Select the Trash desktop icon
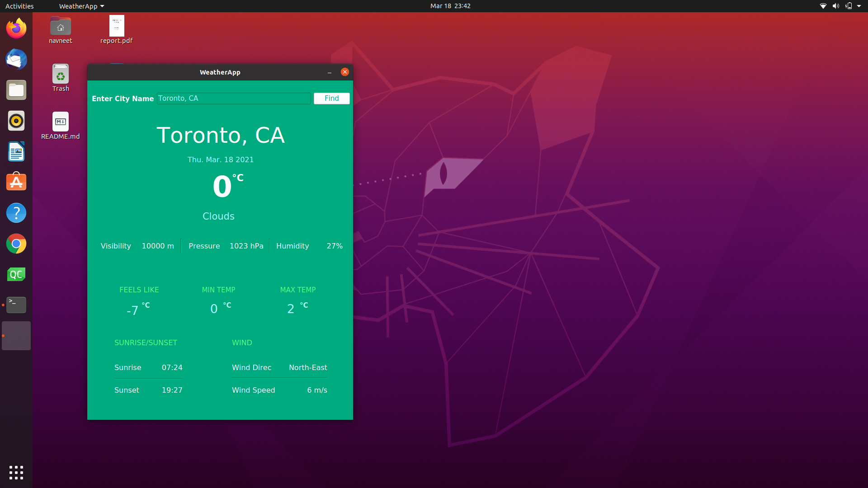Screen dimensions: 868x488 pyautogui.click(x=61, y=78)
